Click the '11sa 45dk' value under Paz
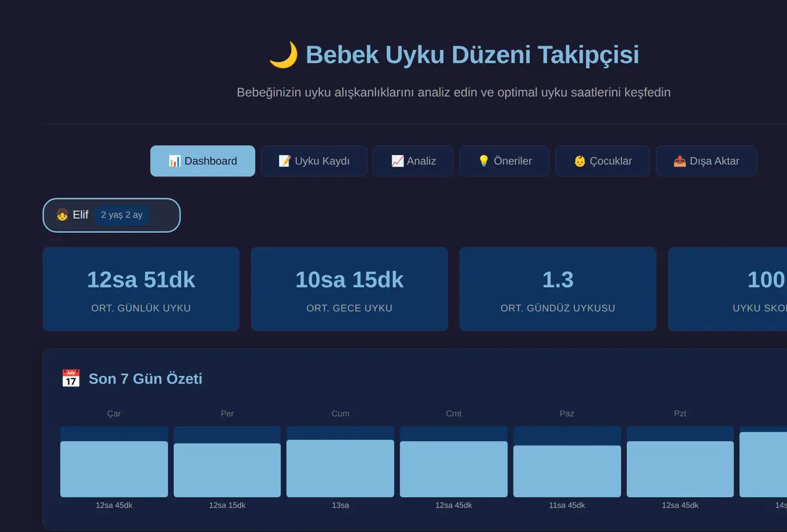Image resolution: width=787 pixels, height=532 pixels. (567, 506)
